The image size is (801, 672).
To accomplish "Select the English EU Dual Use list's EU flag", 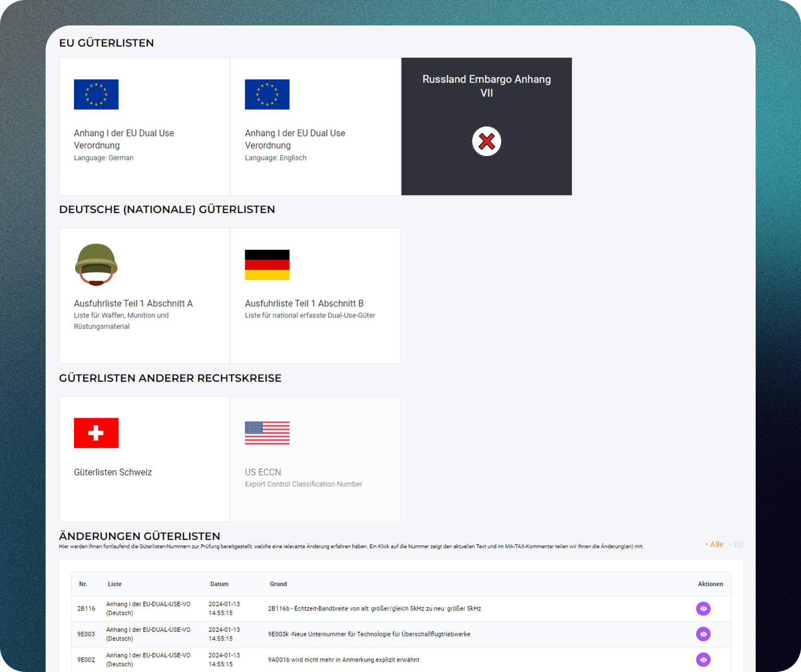I will point(267,94).
